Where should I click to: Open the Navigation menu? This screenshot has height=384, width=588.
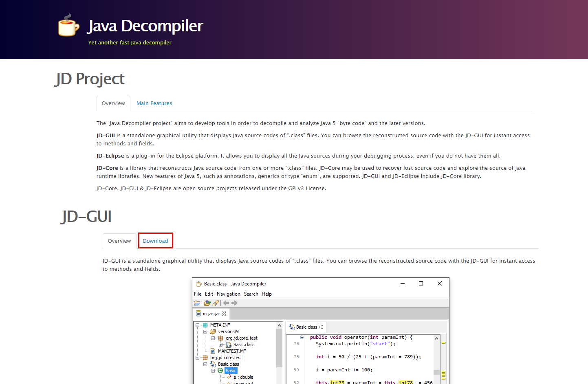229,294
